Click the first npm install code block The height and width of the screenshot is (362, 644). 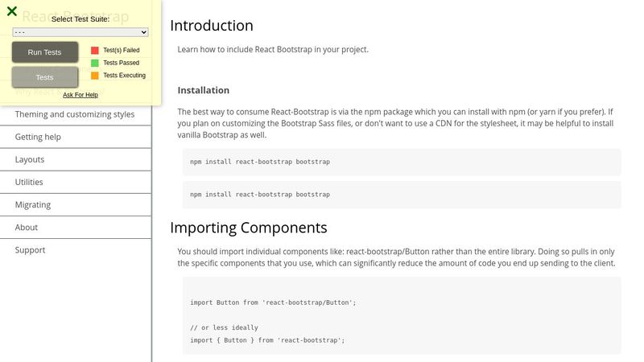402,162
